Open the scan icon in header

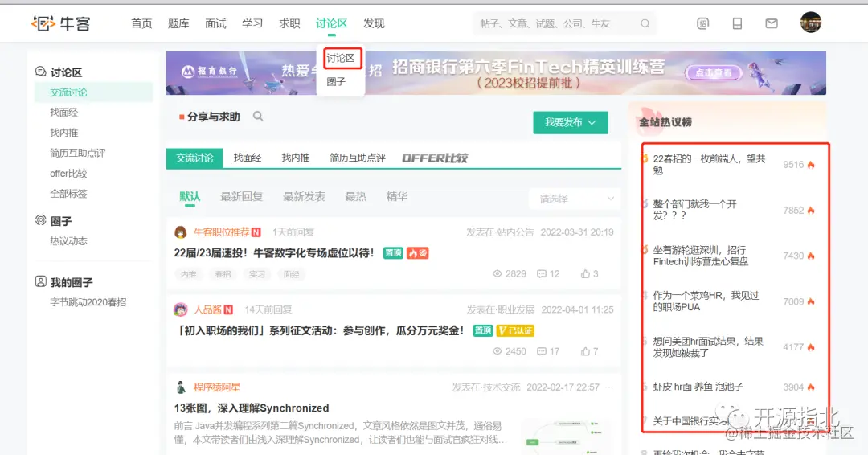702,23
